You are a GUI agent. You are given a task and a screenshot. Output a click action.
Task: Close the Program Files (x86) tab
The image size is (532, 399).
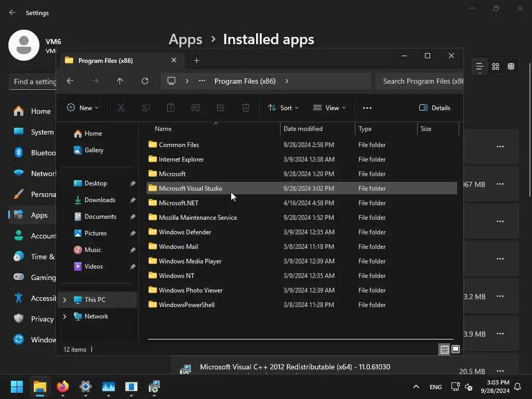point(174,60)
